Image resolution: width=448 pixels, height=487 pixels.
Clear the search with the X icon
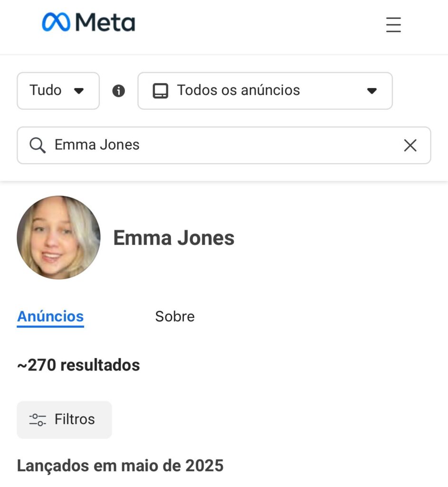(410, 145)
